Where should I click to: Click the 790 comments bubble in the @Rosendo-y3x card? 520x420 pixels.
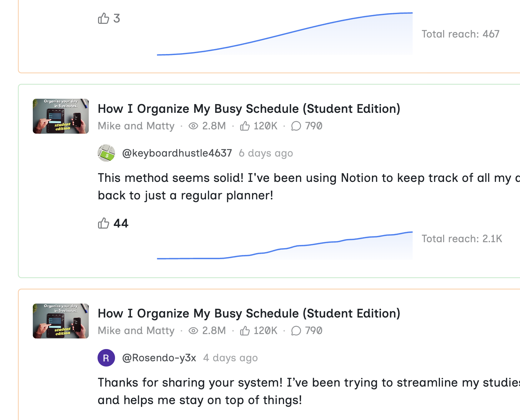point(296,331)
